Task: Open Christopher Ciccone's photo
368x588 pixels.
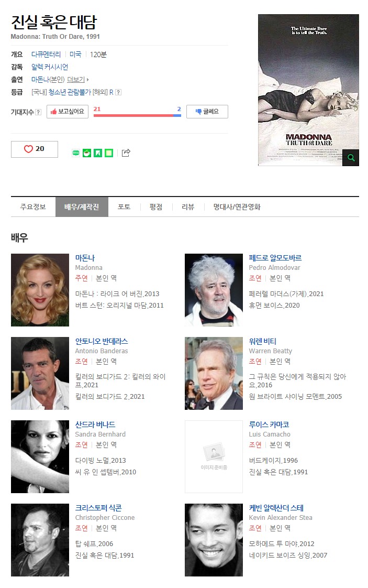Action: 40,540
